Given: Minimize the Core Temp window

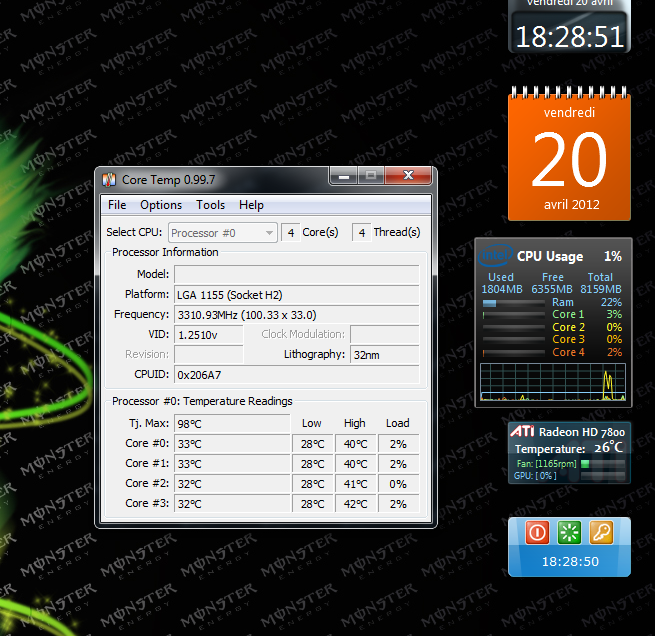Looking at the screenshot, I should tap(343, 177).
